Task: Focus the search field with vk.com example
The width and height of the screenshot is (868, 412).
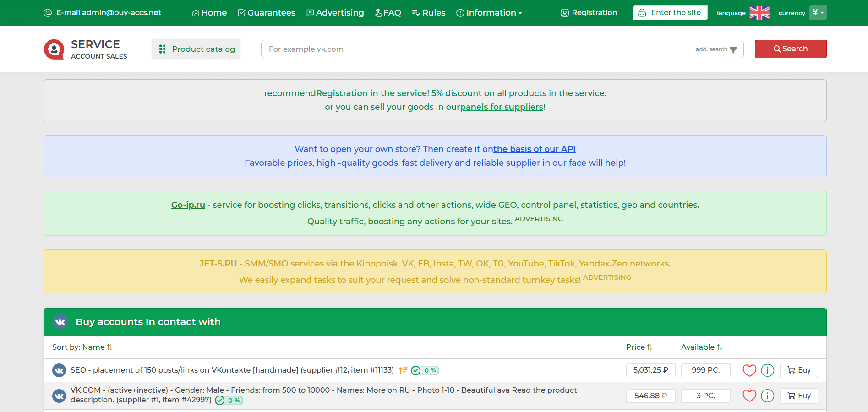Action: point(476,49)
